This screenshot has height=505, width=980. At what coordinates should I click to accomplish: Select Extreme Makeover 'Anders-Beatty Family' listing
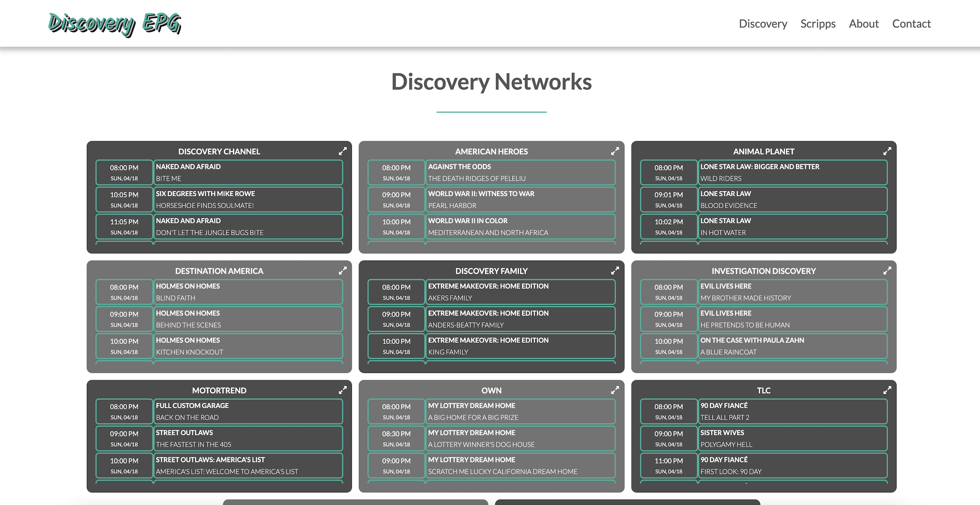[x=520, y=319]
